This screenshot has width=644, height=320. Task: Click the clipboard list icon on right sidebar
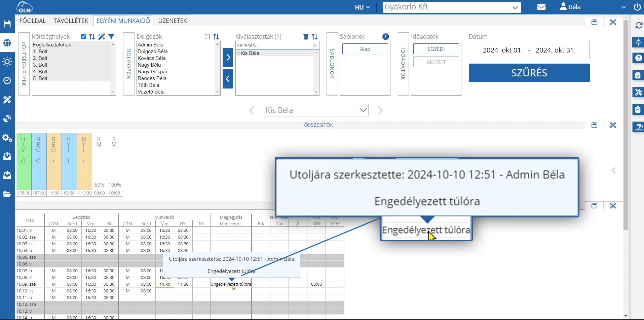638,109
